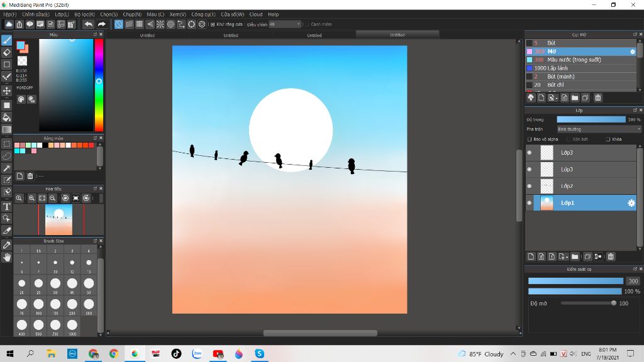
Task: Add new layer in the layer panel
Action: click(531, 256)
